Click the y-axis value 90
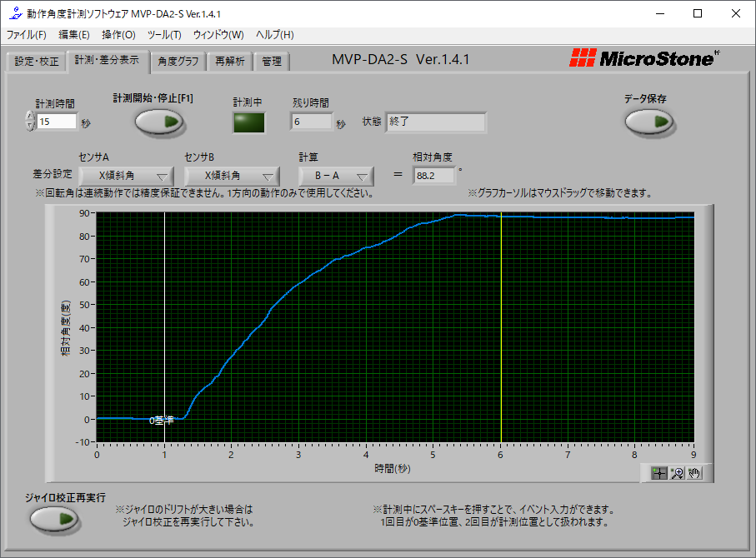This screenshot has width=756, height=558. coord(84,213)
